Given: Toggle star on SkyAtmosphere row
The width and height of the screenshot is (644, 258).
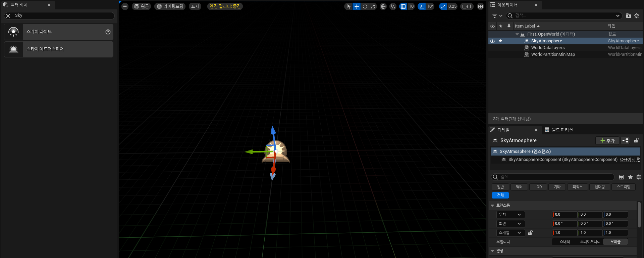Looking at the screenshot, I should click(x=500, y=41).
